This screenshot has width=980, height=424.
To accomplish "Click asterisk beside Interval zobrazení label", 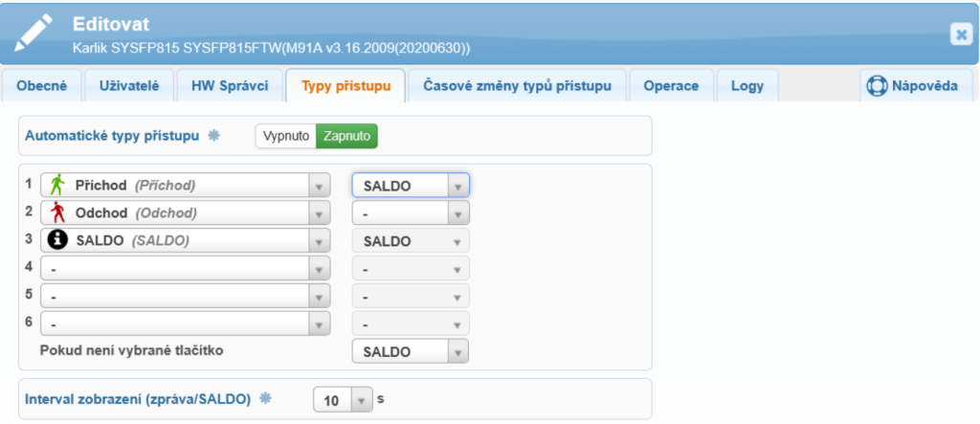I will coord(266,398).
